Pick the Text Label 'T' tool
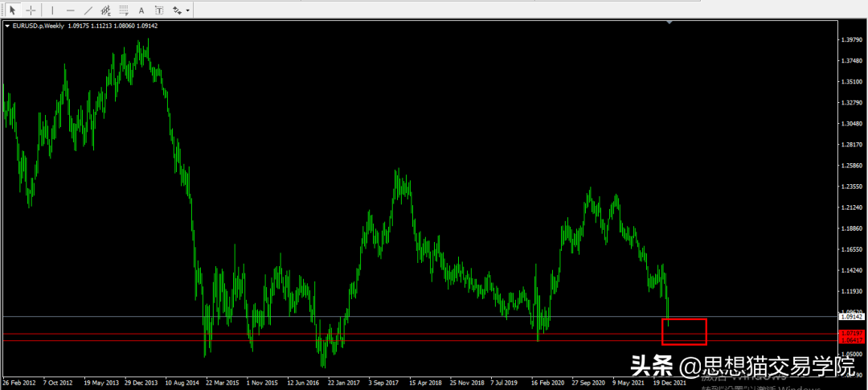This screenshot has width=868, height=390. pyautogui.click(x=159, y=10)
